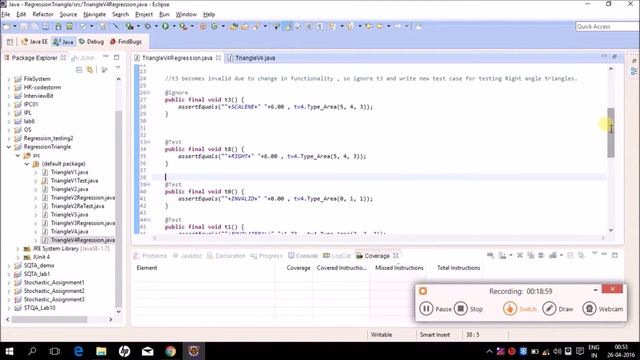Open the Window menu
This screenshot has height=360, width=640.
coord(186,14)
